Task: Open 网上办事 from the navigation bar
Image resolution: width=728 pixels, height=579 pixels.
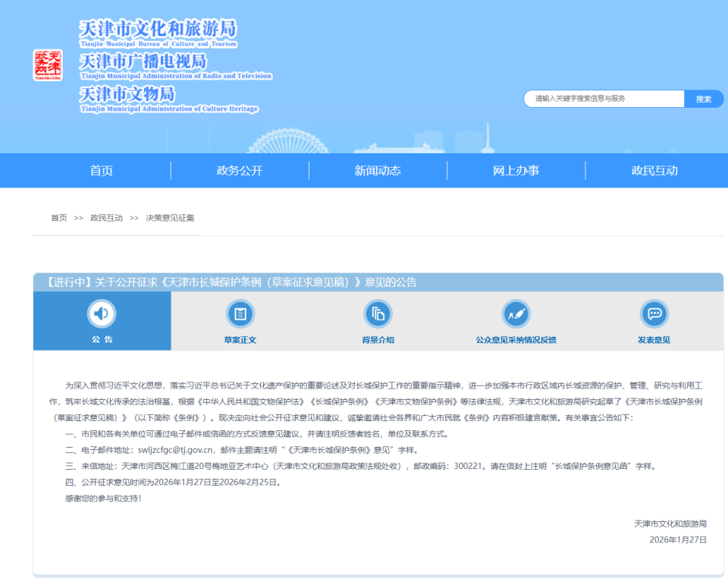Action: pyautogui.click(x=516, y=171)
